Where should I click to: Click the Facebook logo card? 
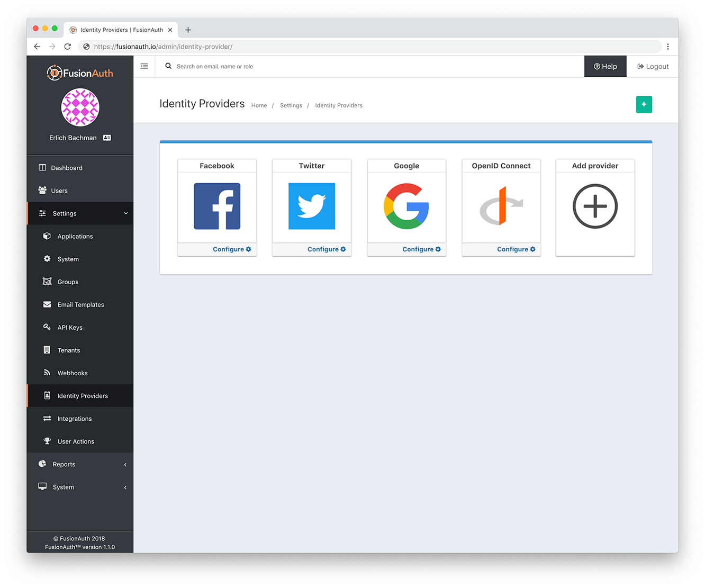tap(217, 206)
